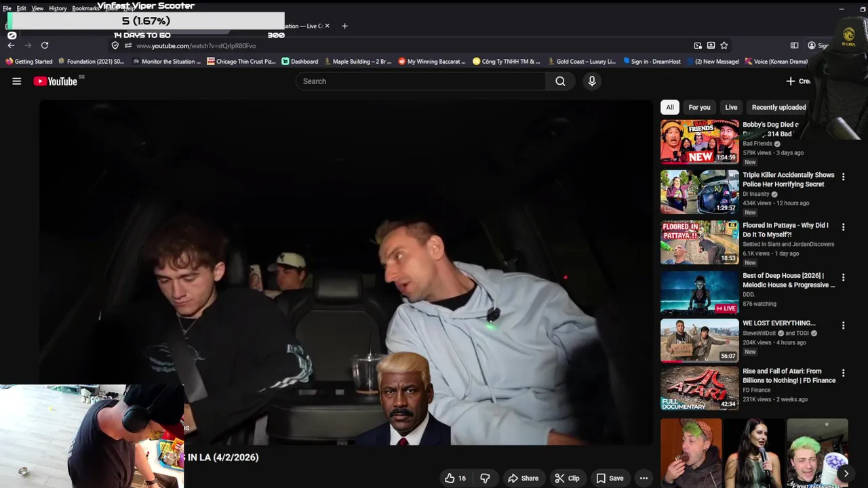
Task: Go to the YouTube home logo
Action: [56, 81]
